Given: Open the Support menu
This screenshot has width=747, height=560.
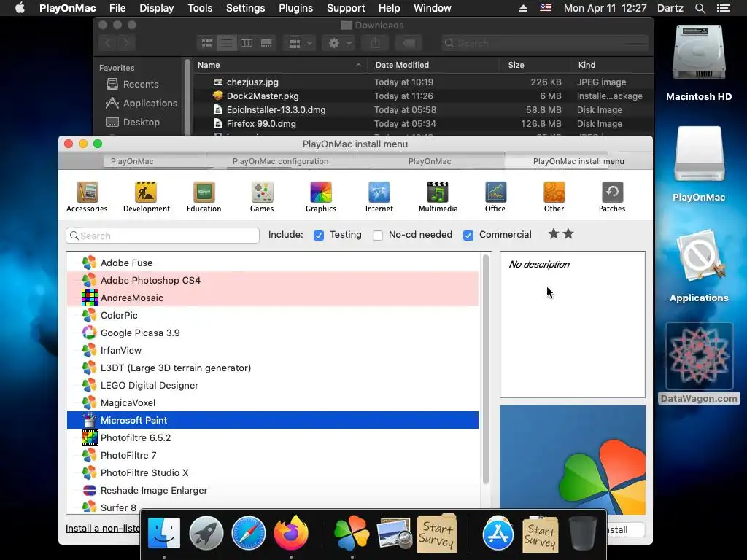Looking at the screenshot, I should click(x=346, y=8).
